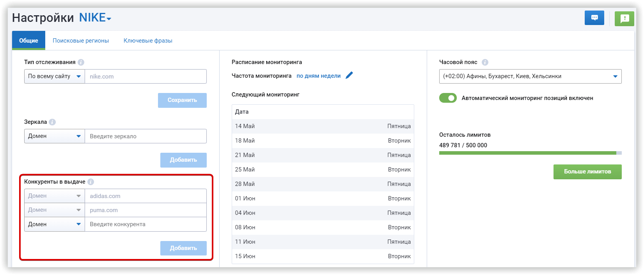Click the adidas.com competitor field
The image size is (644, 275).
(145, 196)
